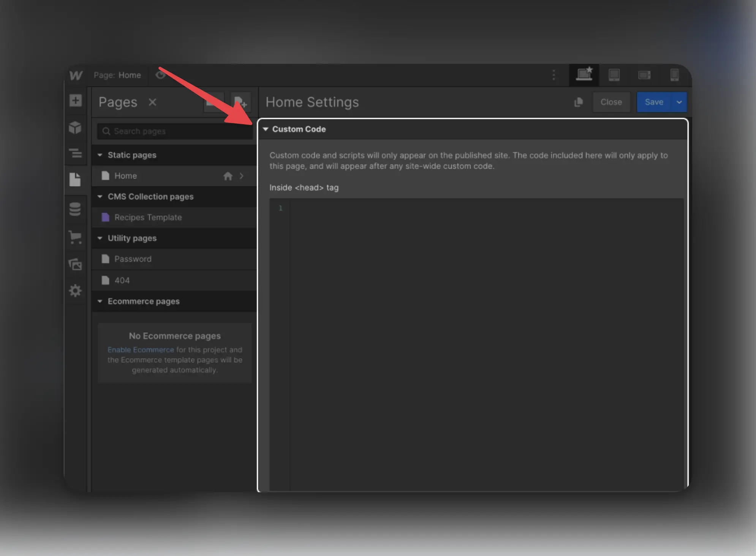Duplicate the Home page settings
756x556 pixels.
579,102
